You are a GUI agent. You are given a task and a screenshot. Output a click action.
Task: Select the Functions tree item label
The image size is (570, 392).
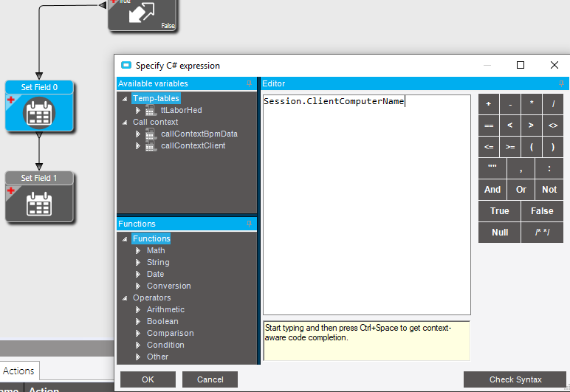[x=151, y=238]
